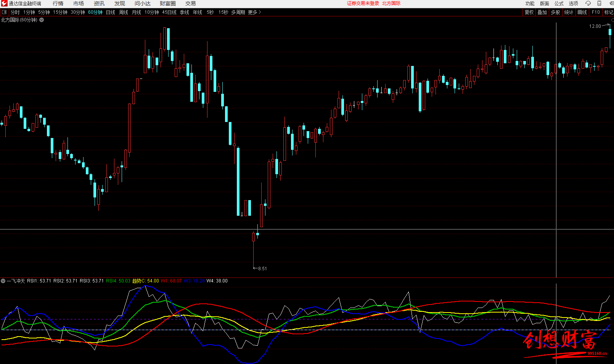614x364 pixels.
Task: Click the 北方国际(60分钟) chart title
Action: point(19,20)
